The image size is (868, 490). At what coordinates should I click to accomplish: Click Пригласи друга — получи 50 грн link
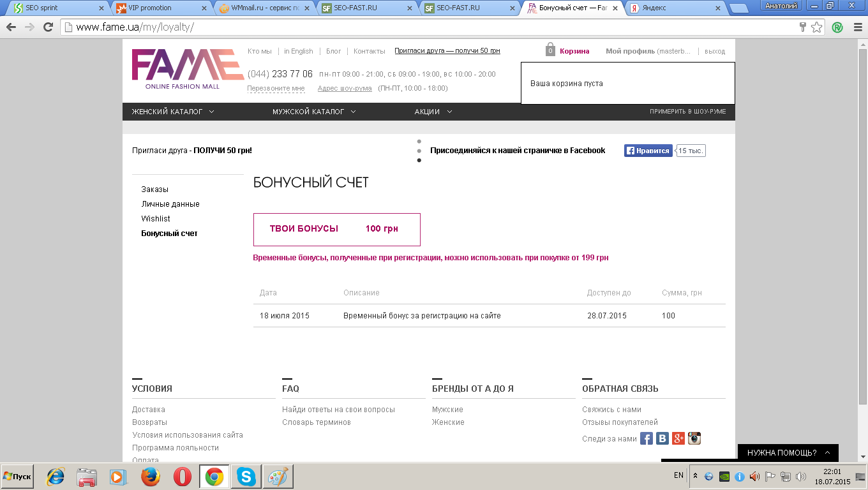tap(447, 51)
